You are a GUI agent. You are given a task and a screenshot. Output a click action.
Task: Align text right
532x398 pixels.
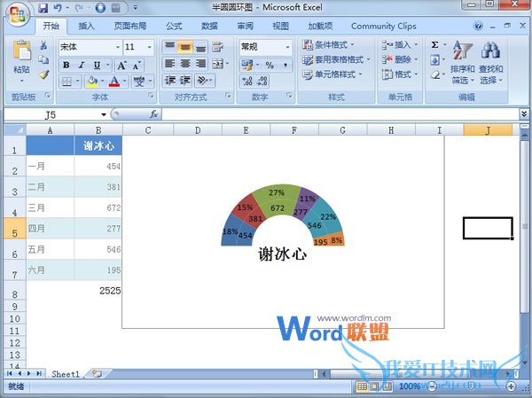tap(201, 64)
